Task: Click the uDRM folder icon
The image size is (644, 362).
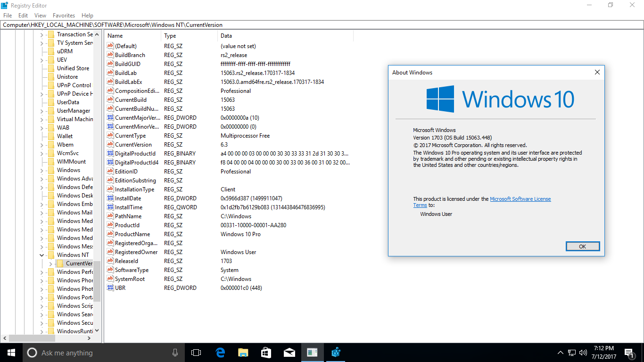Action: coord(51,51)
